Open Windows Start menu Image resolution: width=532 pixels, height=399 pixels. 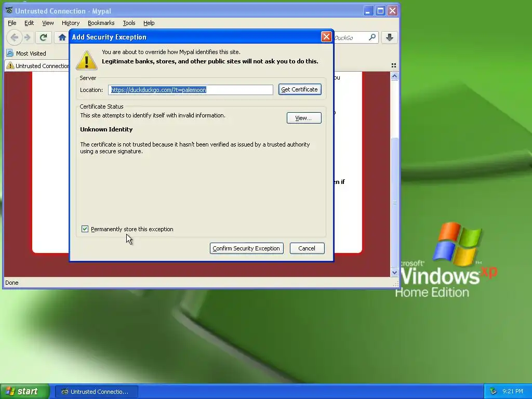[x=24, y=392]
